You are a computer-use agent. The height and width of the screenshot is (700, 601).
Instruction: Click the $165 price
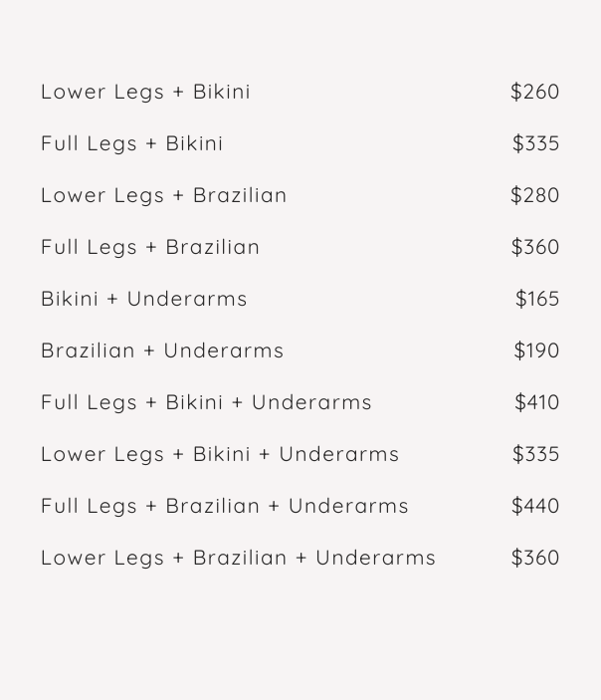(x=537, y=299)
